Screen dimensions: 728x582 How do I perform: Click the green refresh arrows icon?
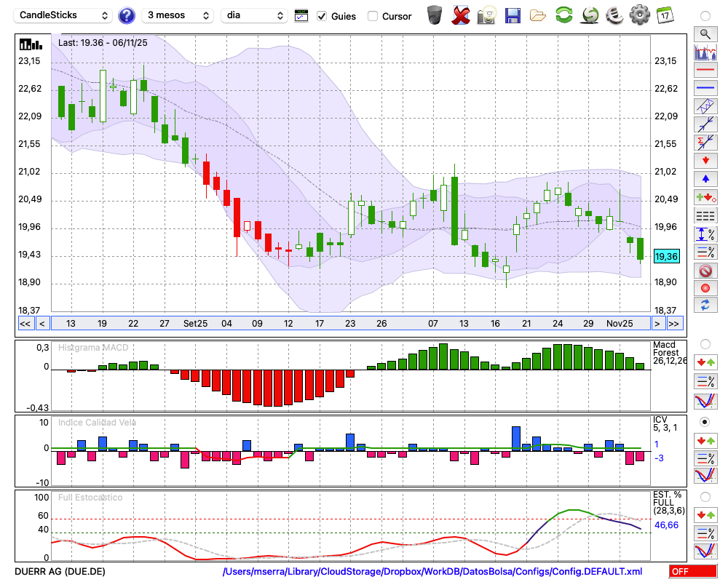[563, 15]
